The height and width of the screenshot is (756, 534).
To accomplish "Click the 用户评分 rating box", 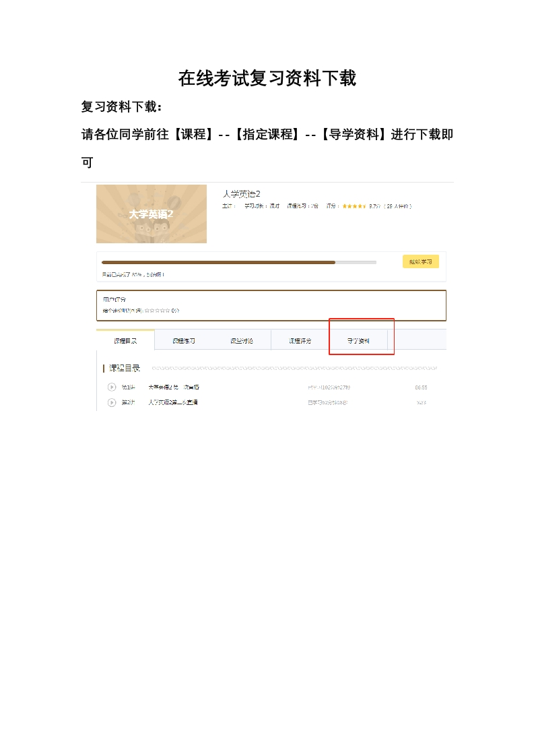I will [x=271, y=305].
